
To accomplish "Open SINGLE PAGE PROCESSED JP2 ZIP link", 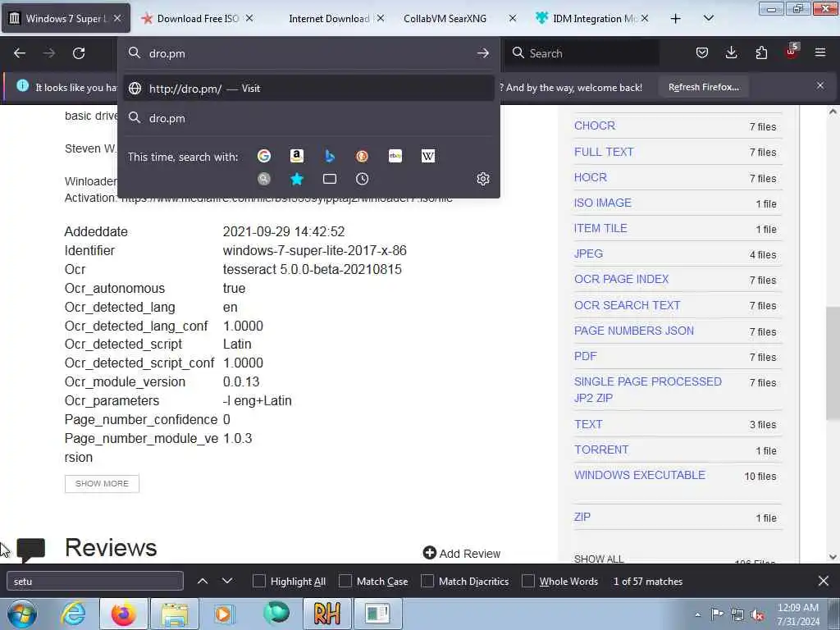I will click(x=648, y=390).
